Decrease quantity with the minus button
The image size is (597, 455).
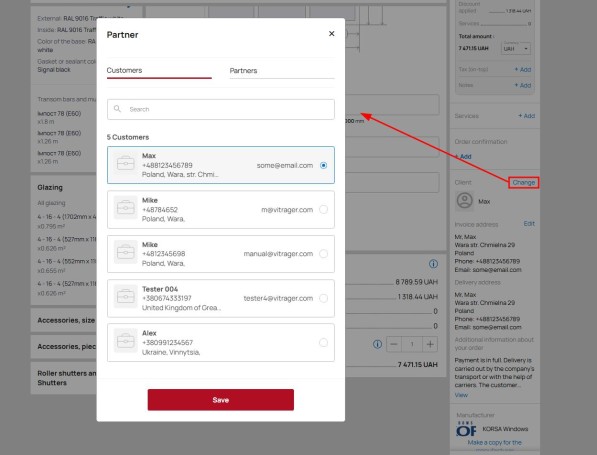pyautogui.click(x=394, y=344)
